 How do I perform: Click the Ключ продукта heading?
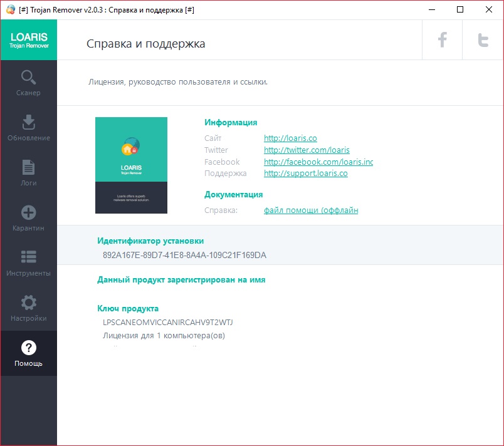(x=128, y=309)
